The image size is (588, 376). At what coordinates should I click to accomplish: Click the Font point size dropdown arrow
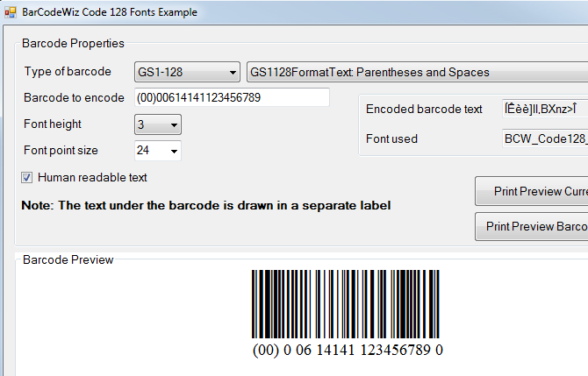[x=174, y=151]
